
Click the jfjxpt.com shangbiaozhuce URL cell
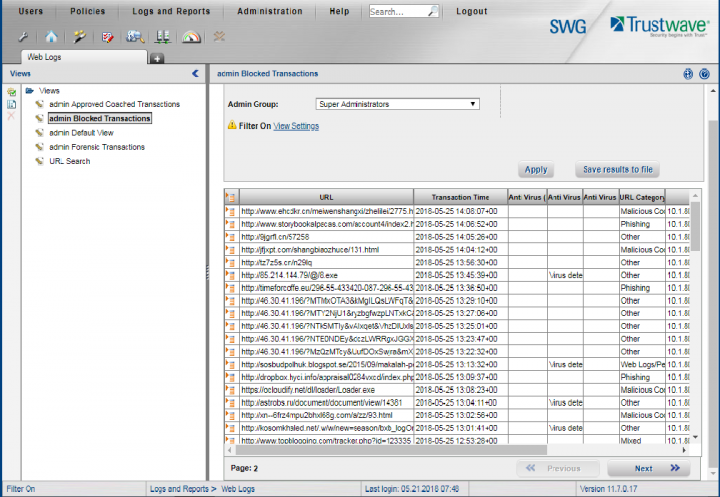click(326, 250)
